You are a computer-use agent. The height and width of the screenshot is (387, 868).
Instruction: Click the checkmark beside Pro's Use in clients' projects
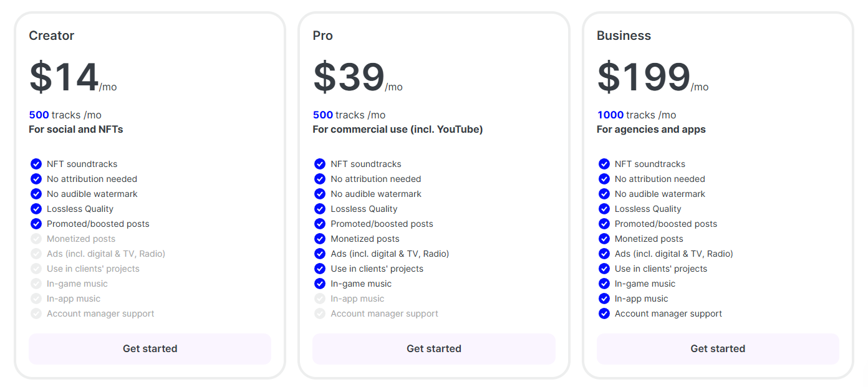click(320, 269)
